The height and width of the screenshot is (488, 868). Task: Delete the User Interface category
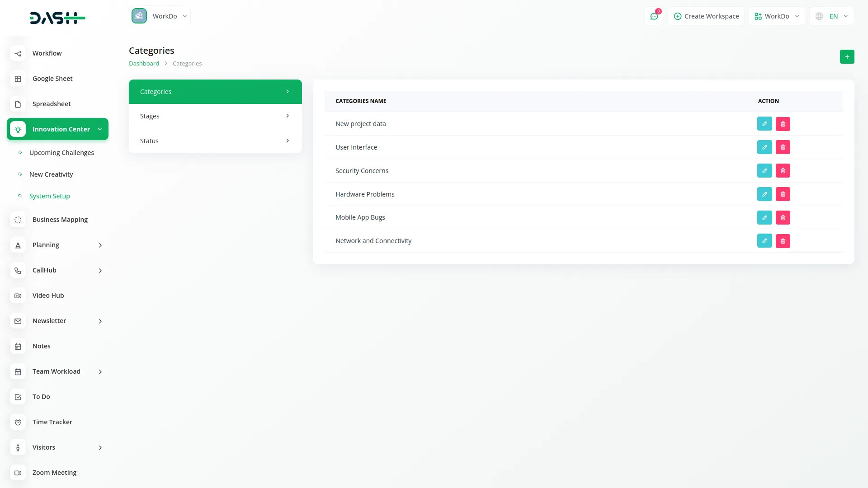point(783,147)
